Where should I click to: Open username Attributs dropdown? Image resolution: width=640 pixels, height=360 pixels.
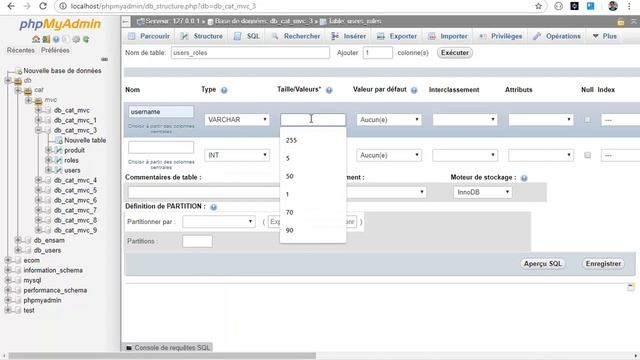click(541, 120)
